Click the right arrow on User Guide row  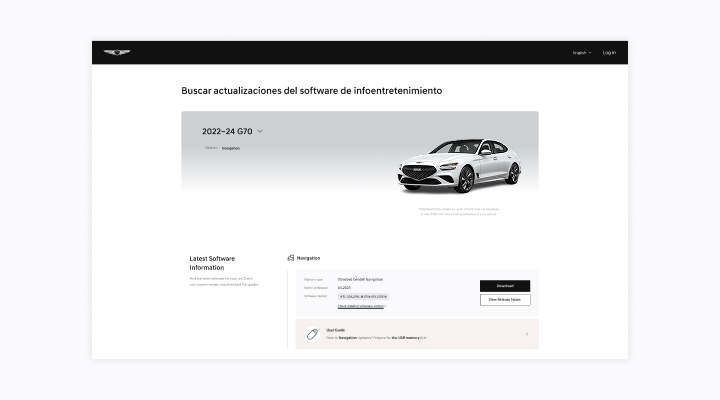527,334
